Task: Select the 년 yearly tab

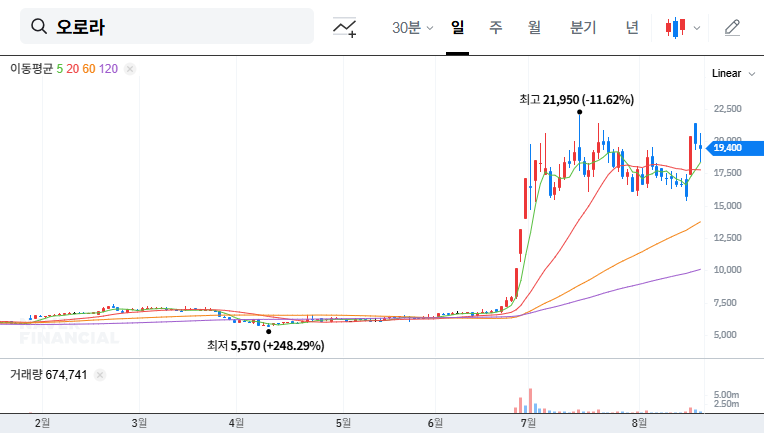Action: [632, 28]
